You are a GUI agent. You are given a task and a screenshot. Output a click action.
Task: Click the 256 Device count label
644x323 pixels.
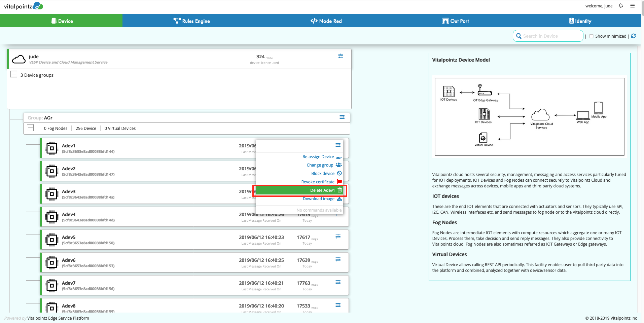(x=86, y=129)
